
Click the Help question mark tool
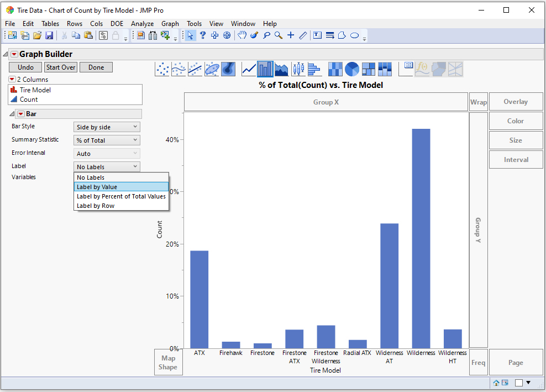[203, 35]
